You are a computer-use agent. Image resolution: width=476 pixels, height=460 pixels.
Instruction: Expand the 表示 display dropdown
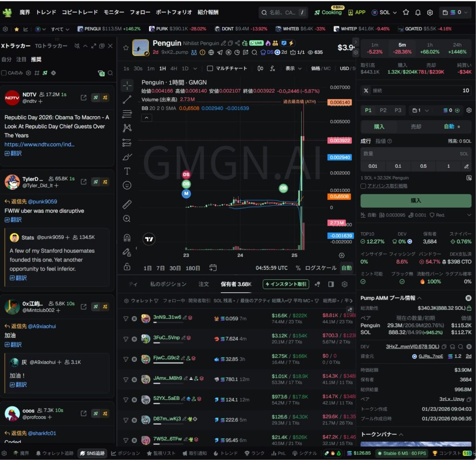coord(292,68)
